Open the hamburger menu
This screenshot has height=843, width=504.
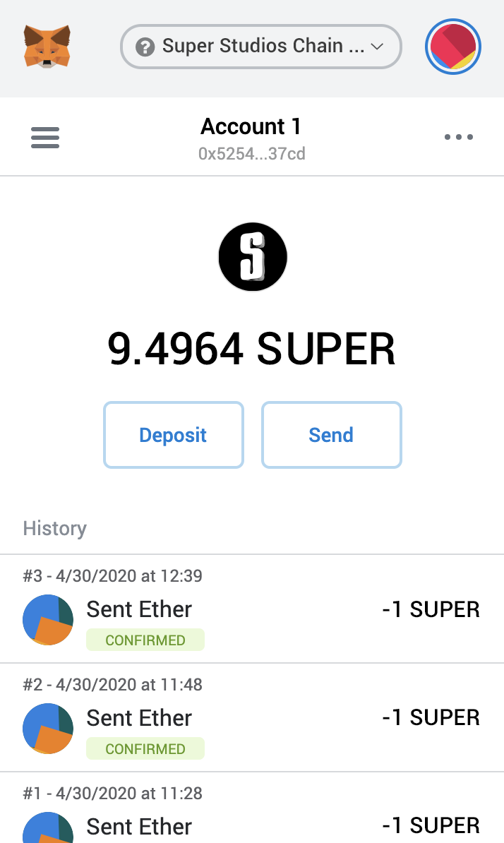click(x=45, y=137)
